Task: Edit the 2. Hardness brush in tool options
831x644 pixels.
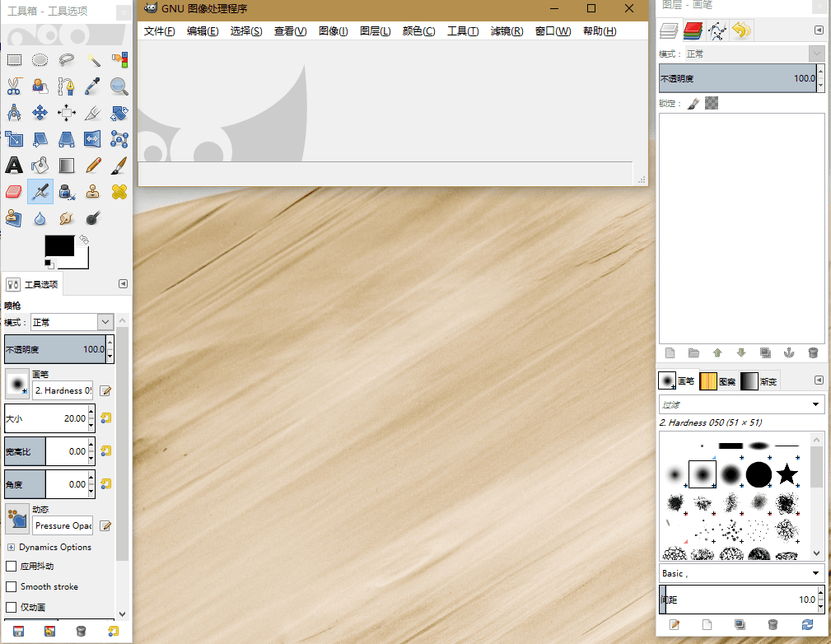Action: click(x=105, y=391)
